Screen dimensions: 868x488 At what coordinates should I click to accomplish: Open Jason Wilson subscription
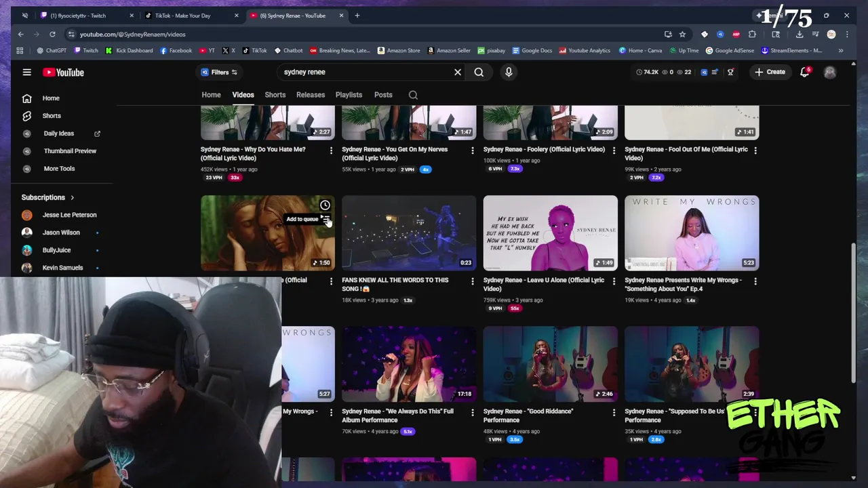(x=60, y=232)
